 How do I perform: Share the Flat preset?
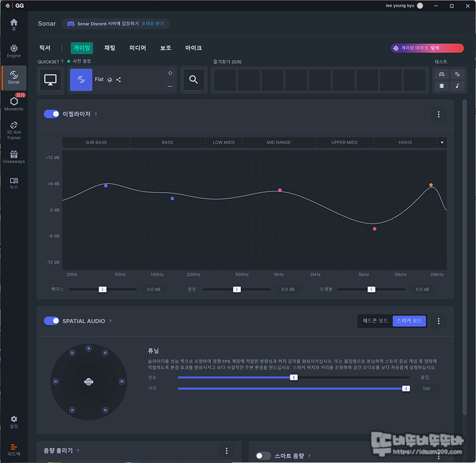tap(118, 79)
